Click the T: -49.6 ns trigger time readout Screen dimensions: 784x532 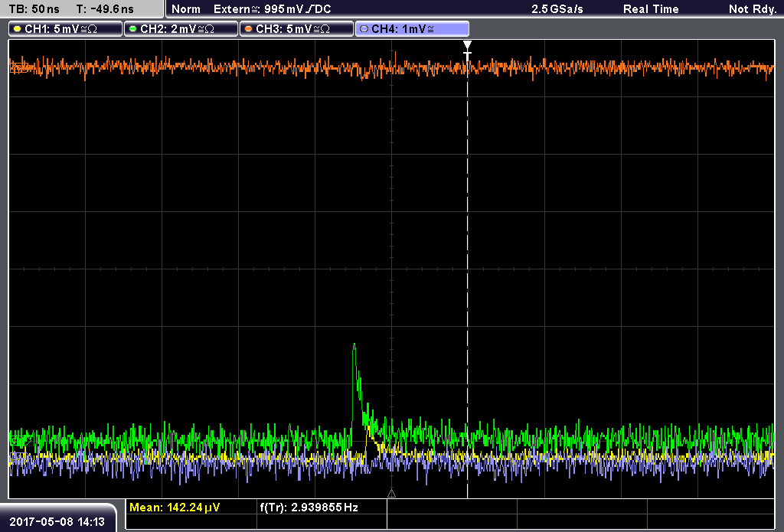pos(105,9)
